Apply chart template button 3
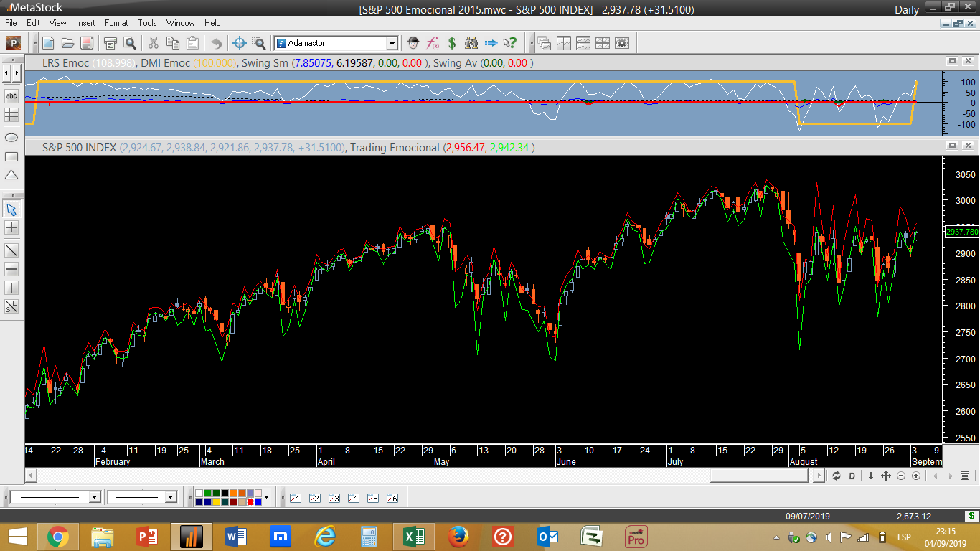This screenshot has height=551, width=980. click(x=334, y=498)
